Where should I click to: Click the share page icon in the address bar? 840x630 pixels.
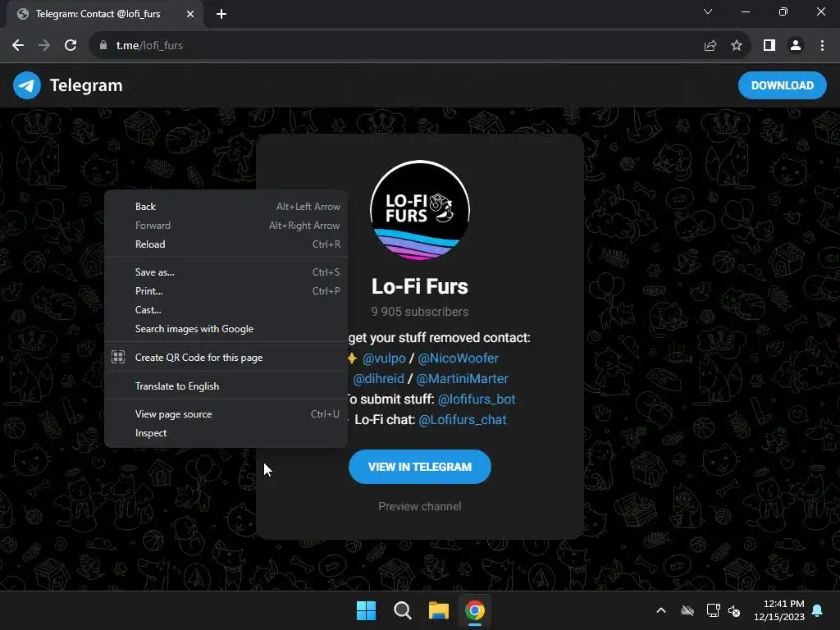coord(710,46)
